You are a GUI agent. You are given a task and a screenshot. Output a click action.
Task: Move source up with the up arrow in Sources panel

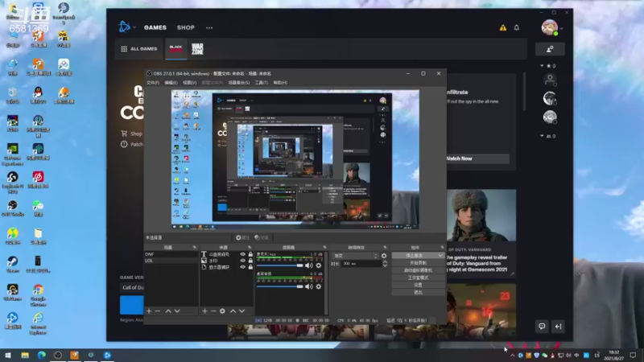[233, 311]
